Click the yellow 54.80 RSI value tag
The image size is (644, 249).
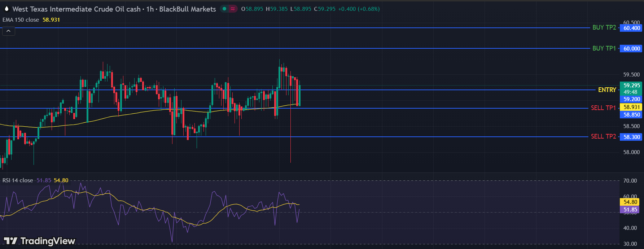pyautogui.click(x=630, y=202)
